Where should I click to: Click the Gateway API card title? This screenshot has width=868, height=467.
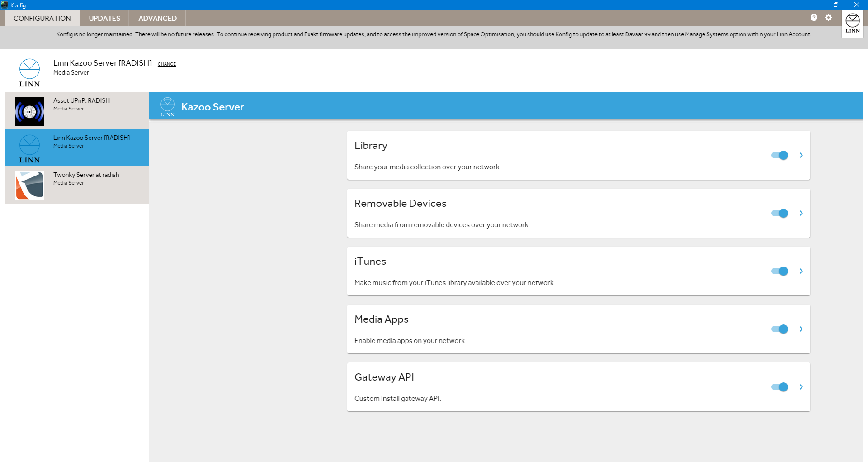tap(384, 377)
